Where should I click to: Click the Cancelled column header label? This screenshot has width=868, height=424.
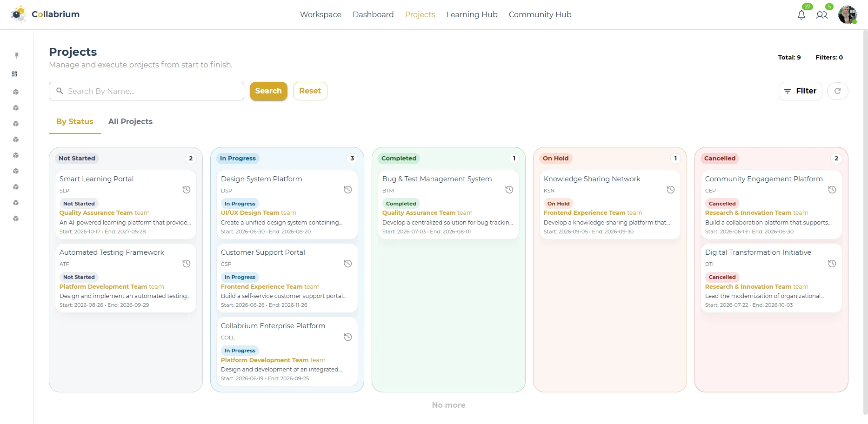[720, 159]
